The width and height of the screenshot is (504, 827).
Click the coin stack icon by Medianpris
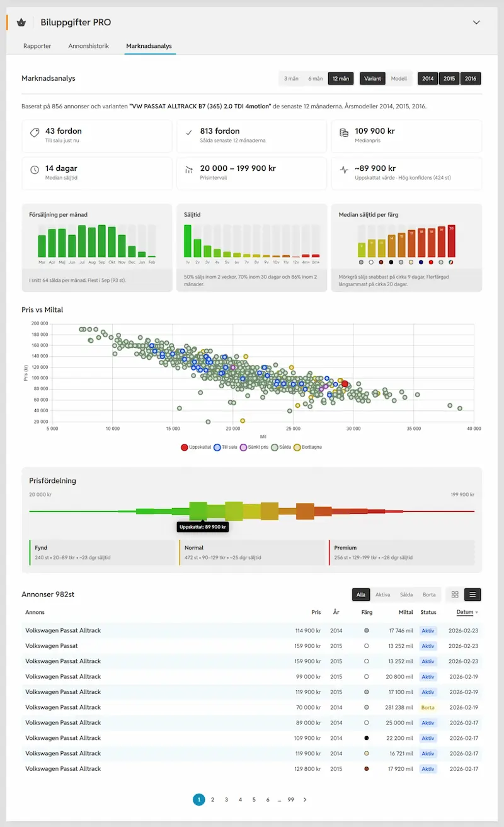tap(344, 133)
